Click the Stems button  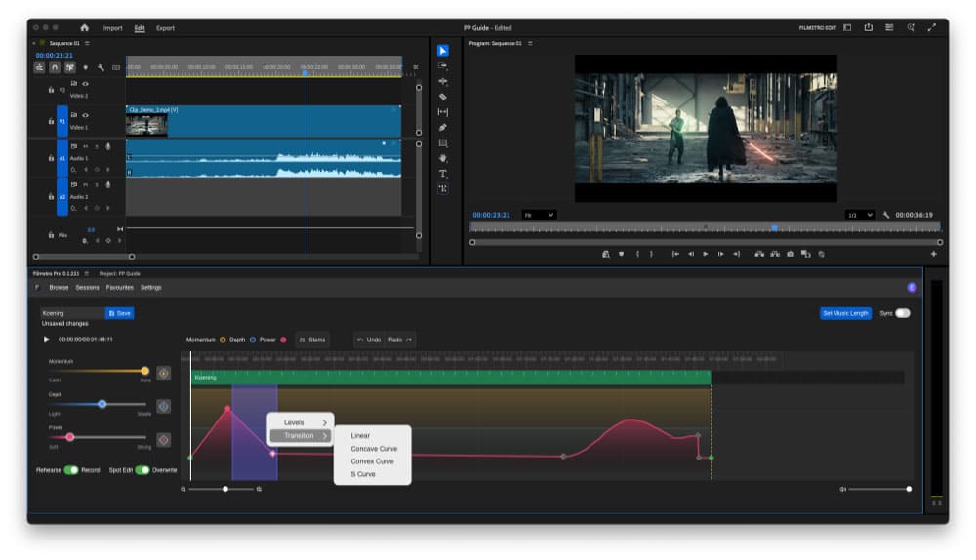click(312, 340)
